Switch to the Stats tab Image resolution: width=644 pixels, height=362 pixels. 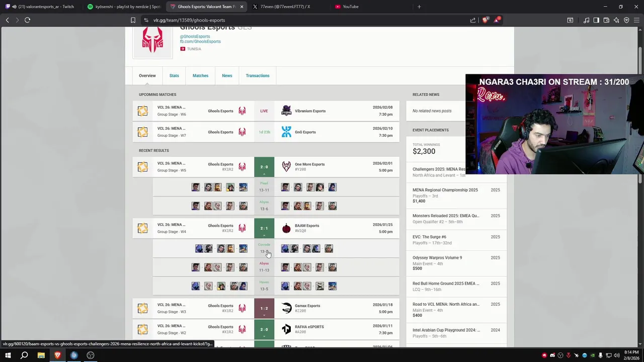click(x=174, y=75)
